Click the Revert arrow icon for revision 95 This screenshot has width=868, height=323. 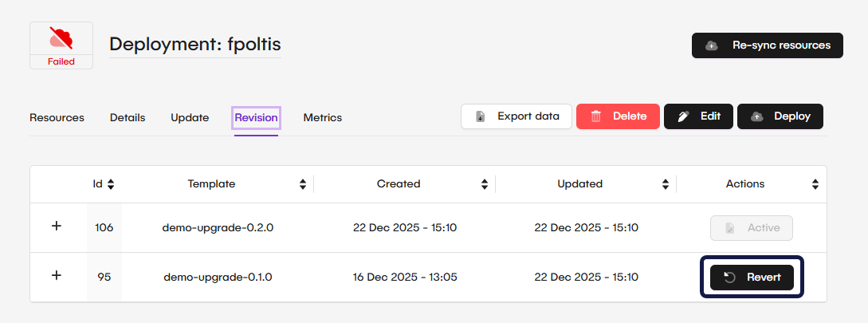[729, 278]
